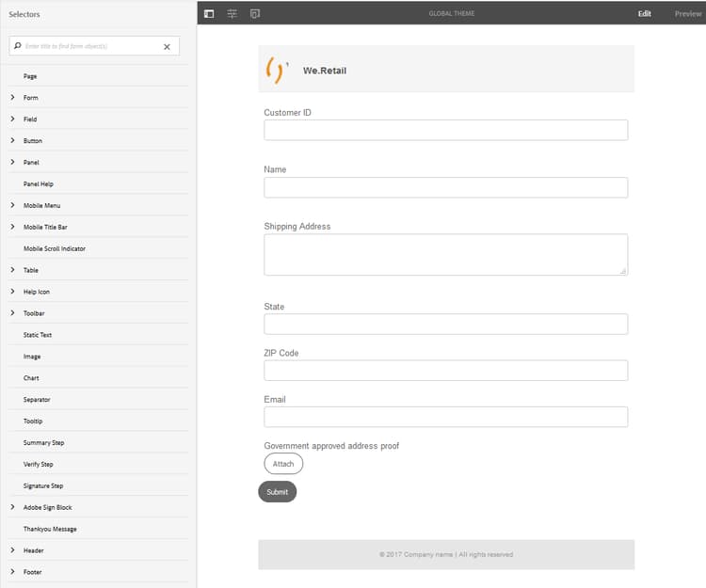
Task: Click the search magnifier icon
Action: tap(18, 46)
